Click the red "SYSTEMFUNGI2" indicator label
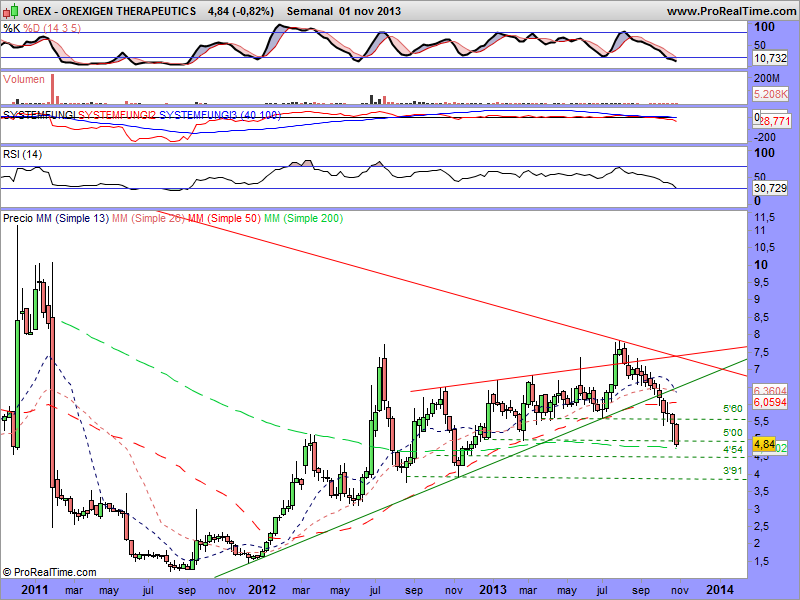This screenshot has height=600, width=800. [x=117, y=115]
